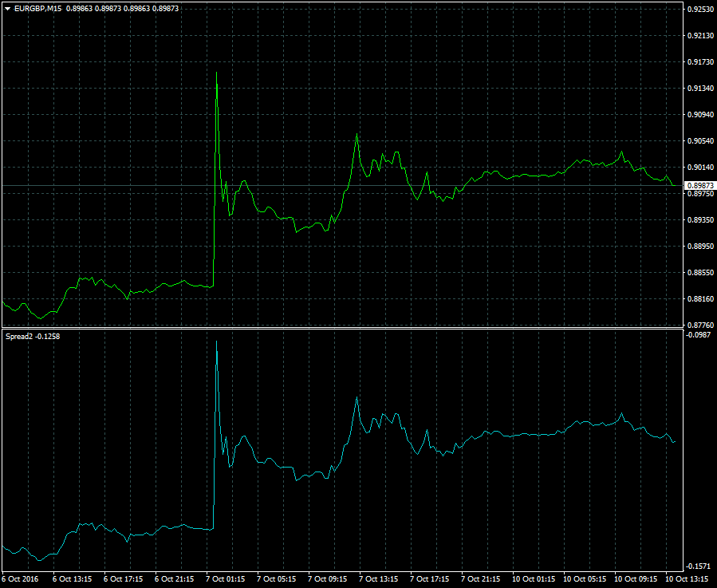
Task: Click the 7 Oct 05:15 time label
Action: 277,579
